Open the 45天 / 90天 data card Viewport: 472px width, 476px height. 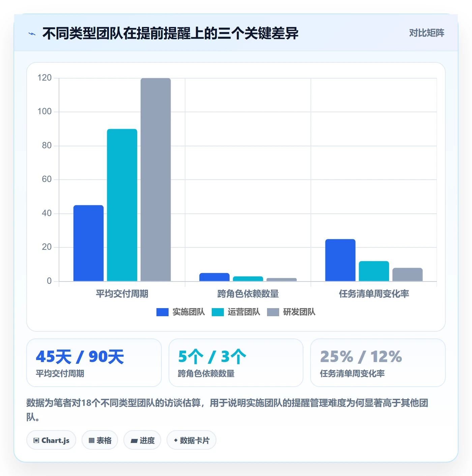tap(94, 363)
